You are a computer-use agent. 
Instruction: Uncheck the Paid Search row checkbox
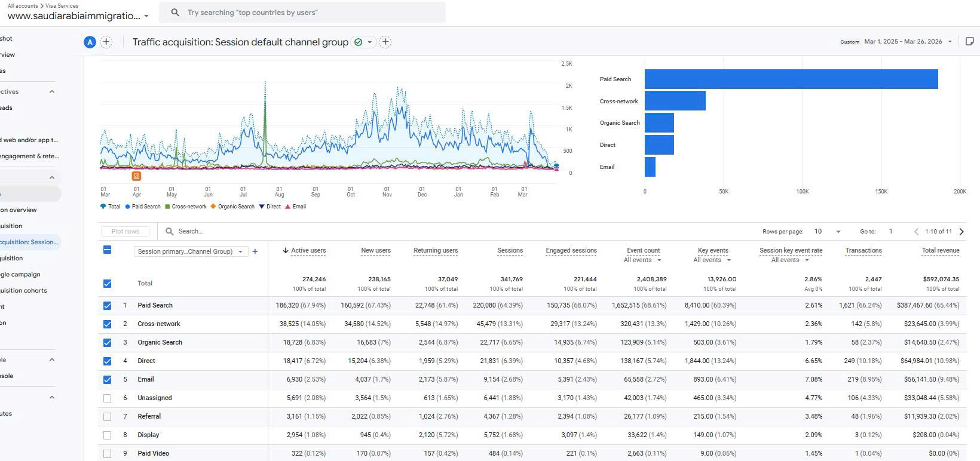click(x=107, y=305)
